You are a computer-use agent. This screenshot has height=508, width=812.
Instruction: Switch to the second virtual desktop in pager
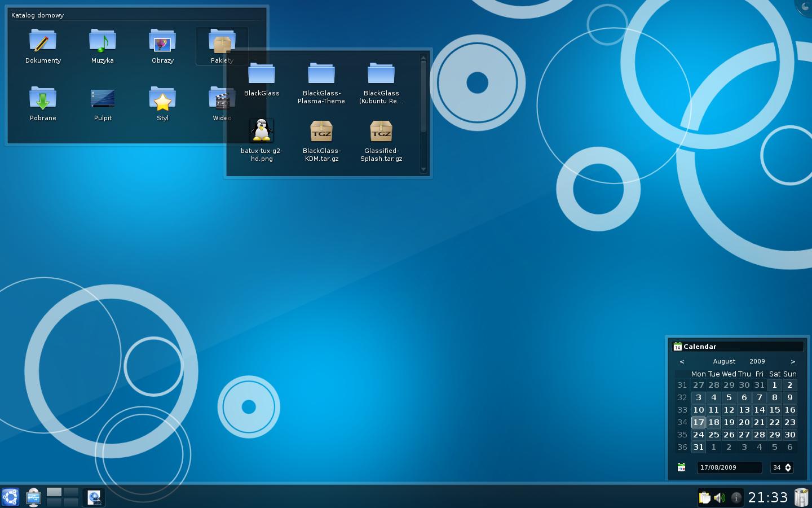coord(71,492)
